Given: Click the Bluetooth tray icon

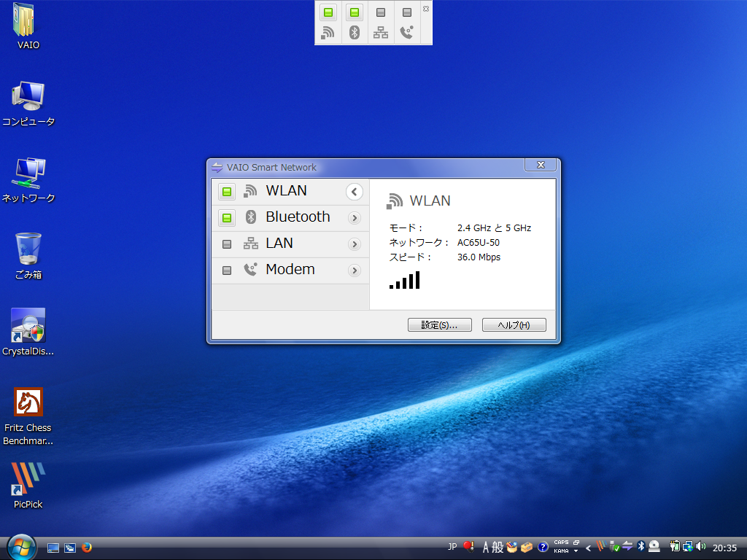Looking at the screenshot, I should tap(641, 546).
